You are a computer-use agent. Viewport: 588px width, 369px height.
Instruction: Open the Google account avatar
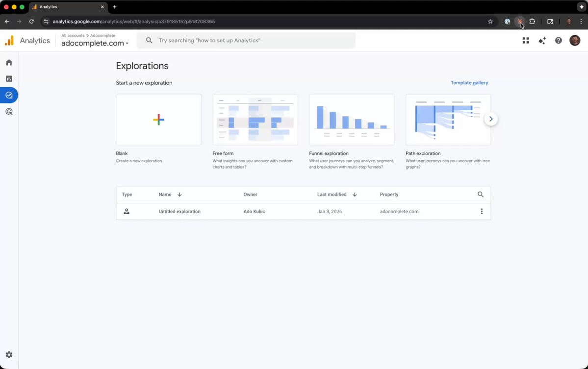pos(575,41)
